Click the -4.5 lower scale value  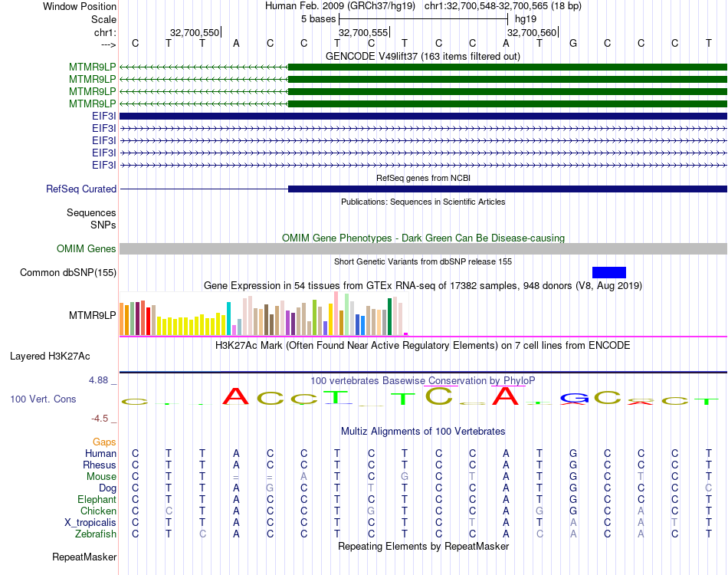(x=100, y=419)
